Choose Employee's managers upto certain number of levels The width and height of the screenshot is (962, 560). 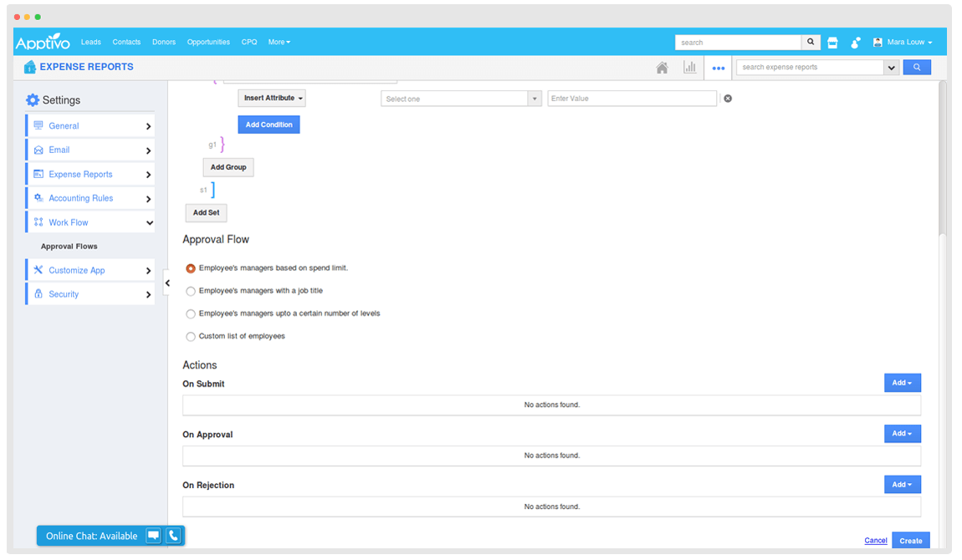tap(192, 313)
